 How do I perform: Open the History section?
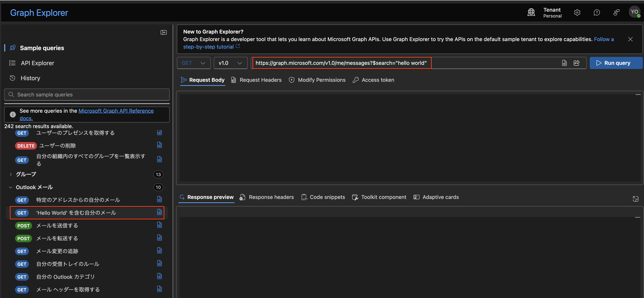click(x=25, y=78)
